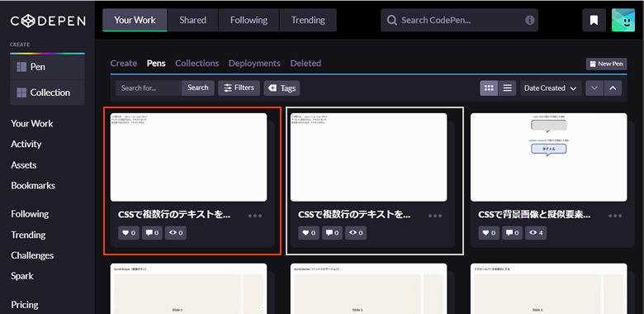This screenshot has width=644, height=314.
Task: Open Challenges in the sidebar
Action: [32, 255]
